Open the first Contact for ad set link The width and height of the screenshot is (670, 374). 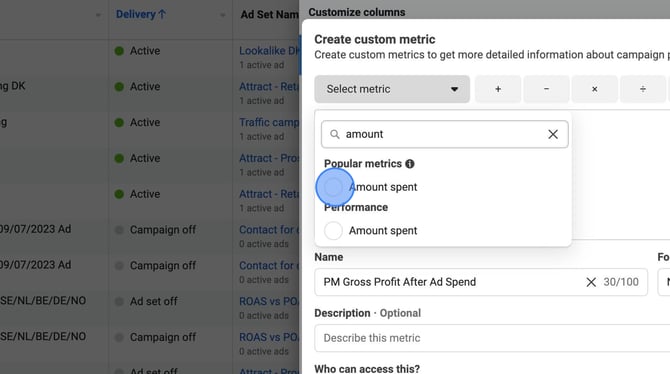pyautogui.click(x=269, y=230)
